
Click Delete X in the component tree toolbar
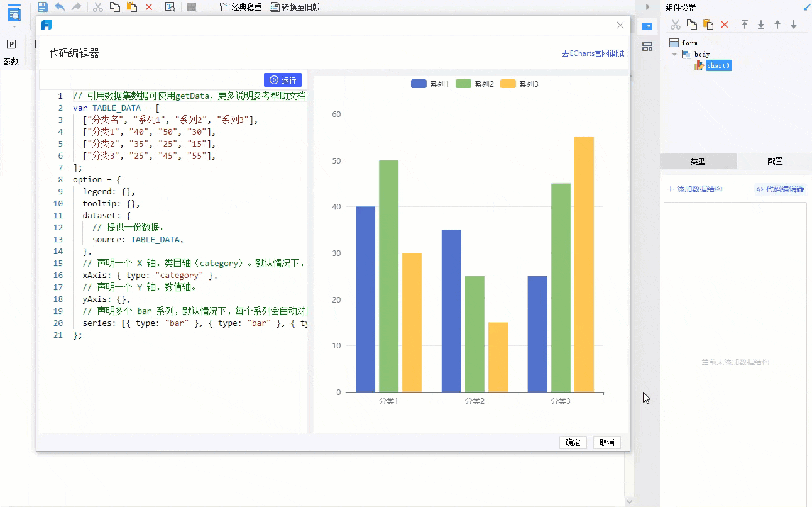(725, 25)
